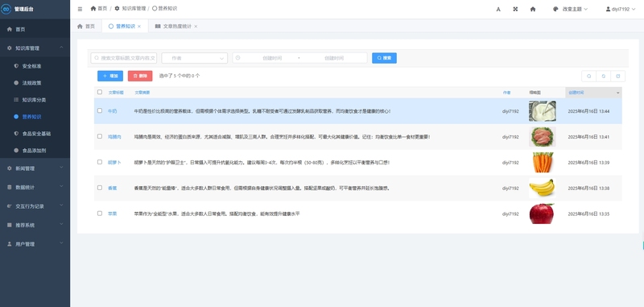Open the 鸡胸肉 article title link
The width and height of the screenshot is (644, 307).
click(114, 136)
